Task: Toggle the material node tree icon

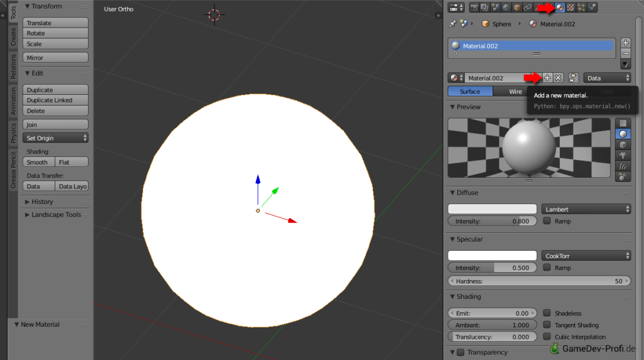Action: [574, 78]
